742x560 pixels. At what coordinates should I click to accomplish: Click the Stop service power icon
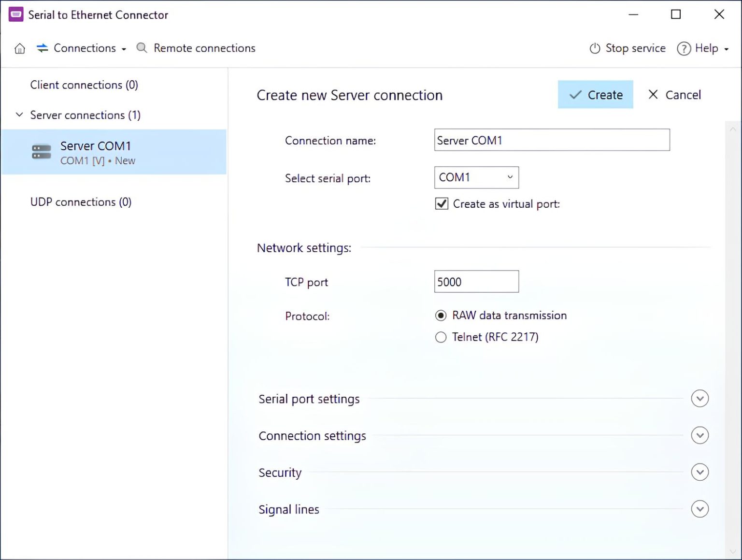pyautogui.click(x=595, y=48)
